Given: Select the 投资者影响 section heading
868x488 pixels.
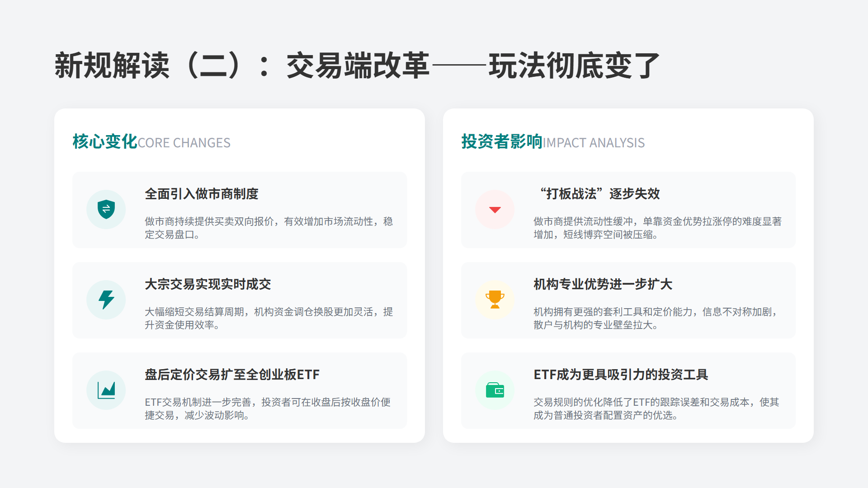Looking at the screenshot, I should pyautogui.click(x=502, y=142).
